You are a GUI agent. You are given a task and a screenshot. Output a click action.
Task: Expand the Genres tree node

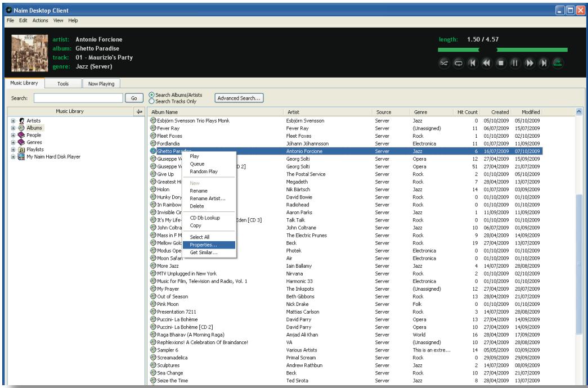(13, 142)
